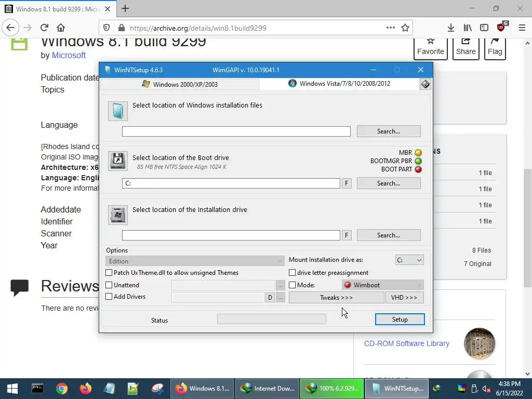Click F button beside Boot drive field
Viewport: 532px width, 399px height.
tap(347, 183)
